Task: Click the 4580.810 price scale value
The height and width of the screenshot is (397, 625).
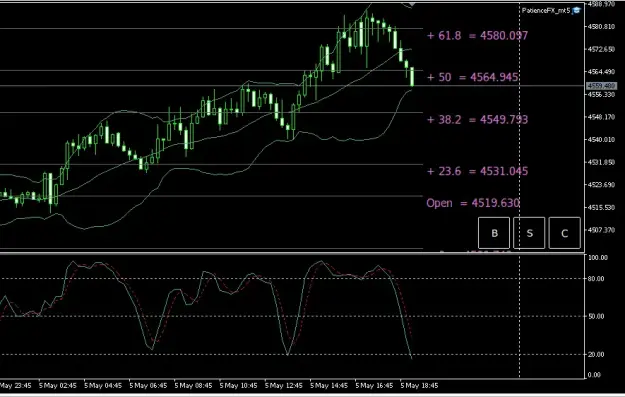Action: point(601,27)
